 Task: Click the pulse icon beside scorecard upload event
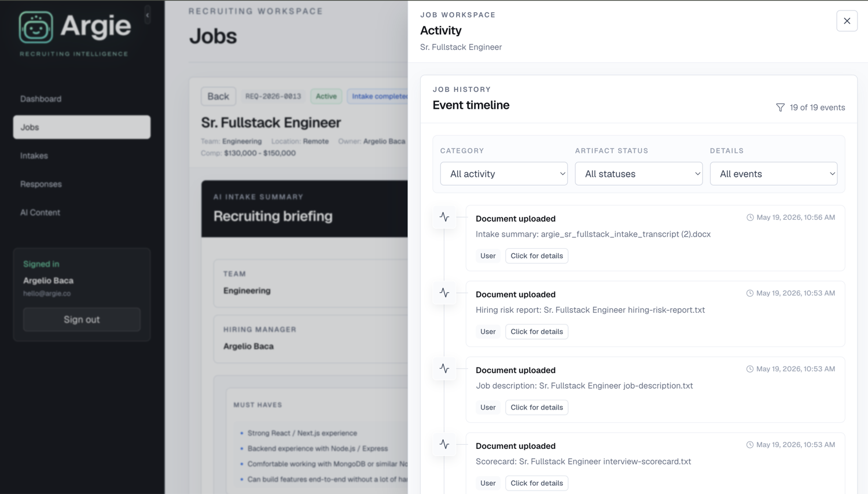(x=444, y=444)
